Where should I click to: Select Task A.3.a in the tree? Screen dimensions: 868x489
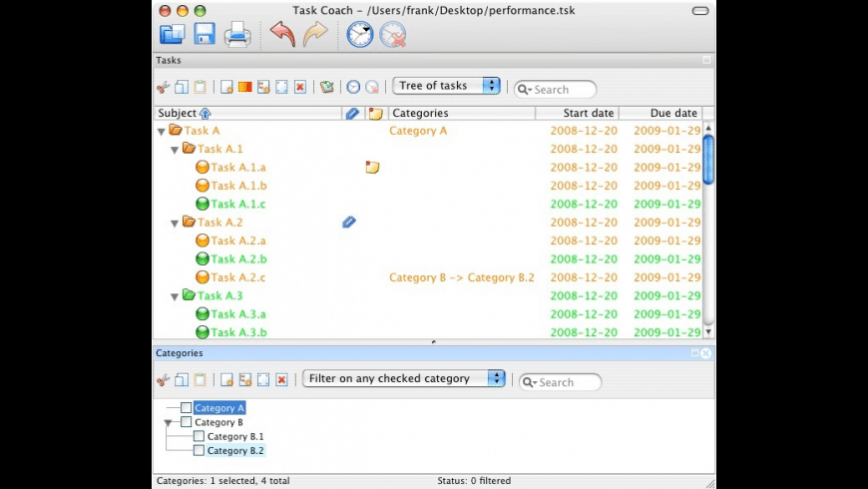click(238, 314)
